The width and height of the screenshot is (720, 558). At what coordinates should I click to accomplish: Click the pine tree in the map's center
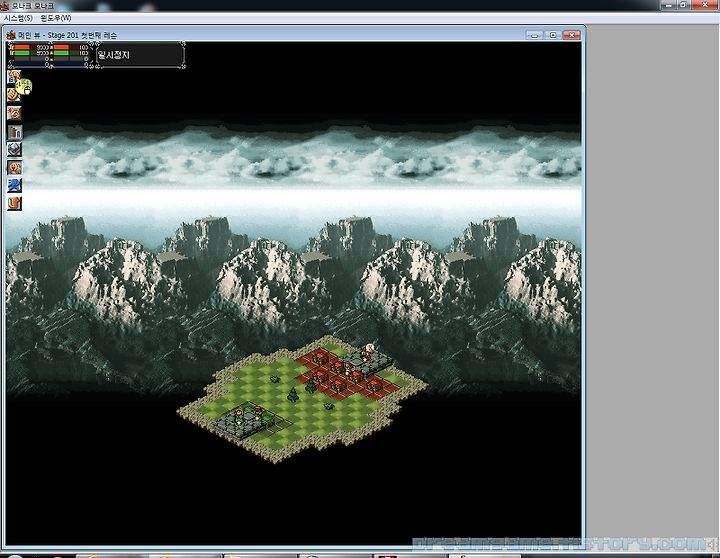[x=292, y=394]
